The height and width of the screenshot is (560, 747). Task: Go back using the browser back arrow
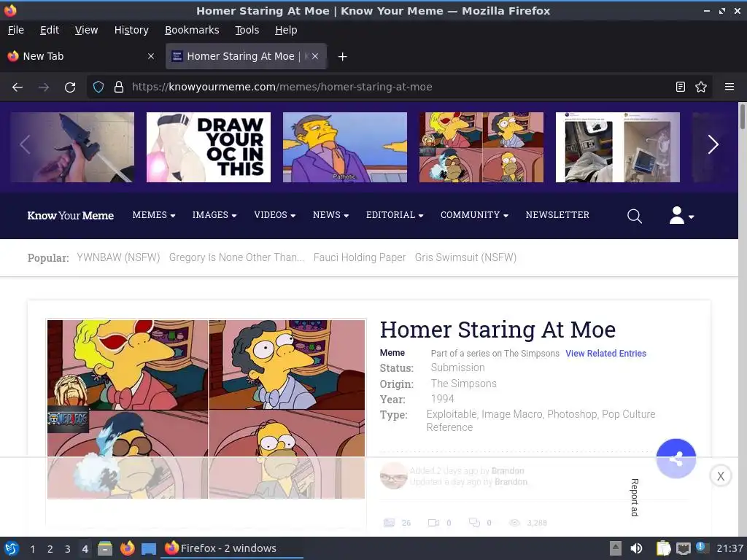tap(18, 87)
